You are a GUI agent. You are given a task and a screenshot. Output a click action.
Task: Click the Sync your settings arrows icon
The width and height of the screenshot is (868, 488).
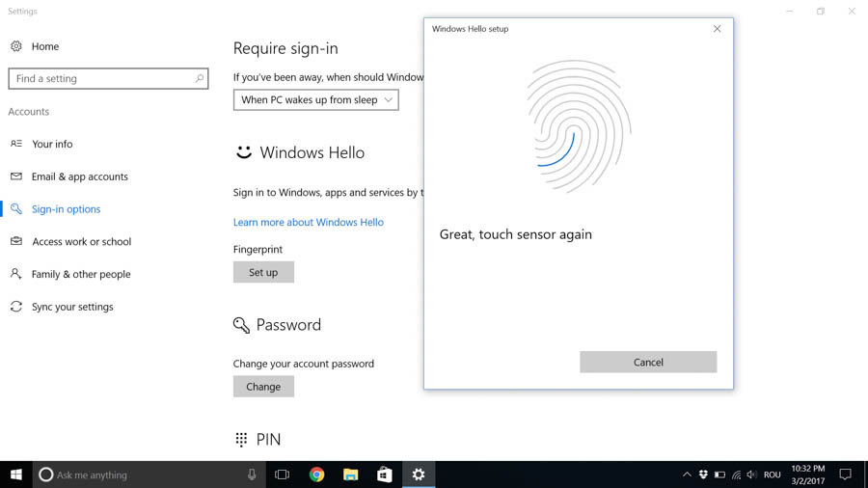coord(16,307)
